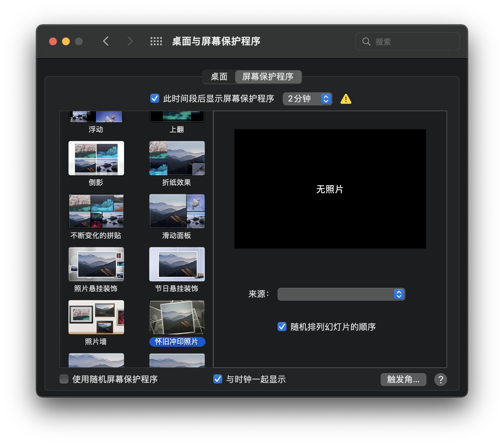Enable 使用随机屏幕保护程序 checkbox
This screenshot has height=445, width=504.
[x=64, y=379]
